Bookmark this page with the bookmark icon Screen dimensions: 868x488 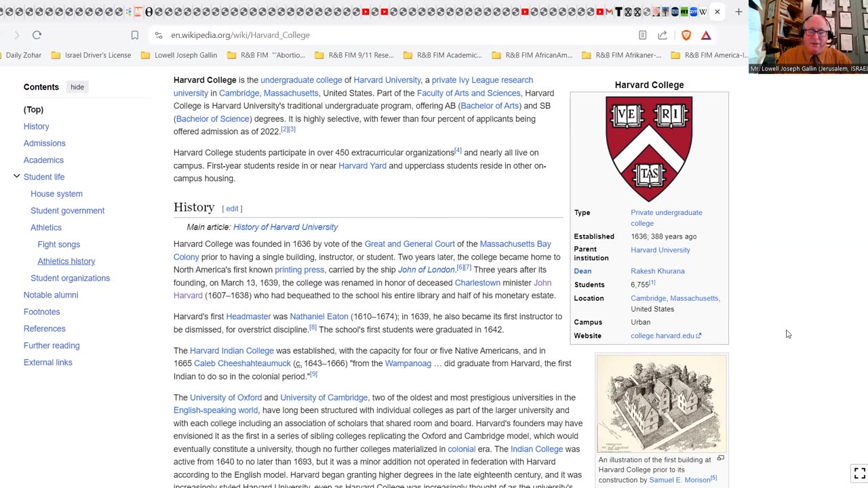135,35
